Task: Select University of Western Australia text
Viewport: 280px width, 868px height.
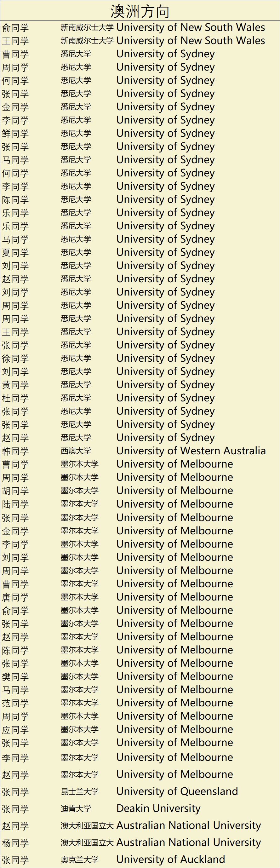Action: tap(191, 451)
